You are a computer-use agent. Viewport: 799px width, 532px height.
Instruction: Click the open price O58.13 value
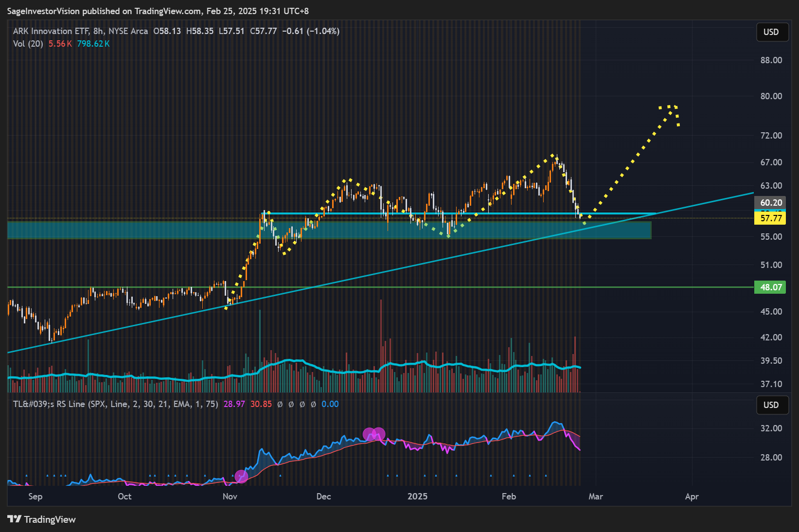(x=167, y=31)
